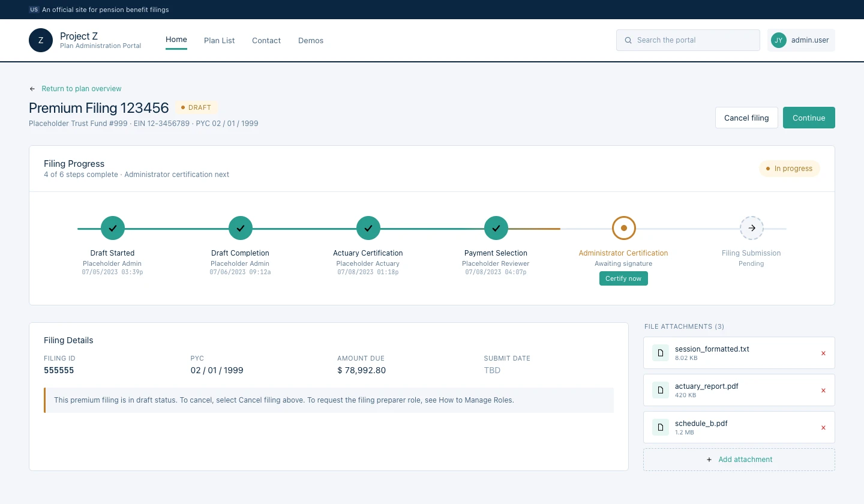Click the Project Z title text
The image size is (864, 504).
click(79, 36)
